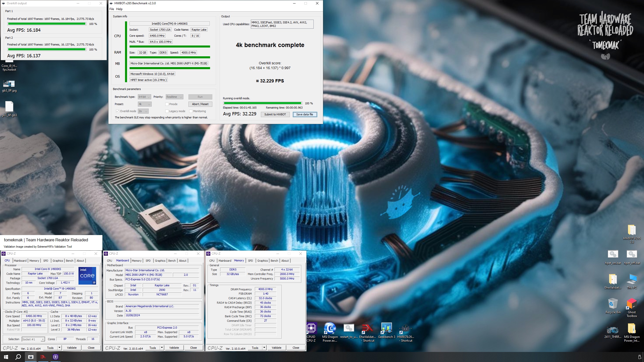Launch CPUID CPU-Z desktop shortcut
644x362 pixels.
311,332
